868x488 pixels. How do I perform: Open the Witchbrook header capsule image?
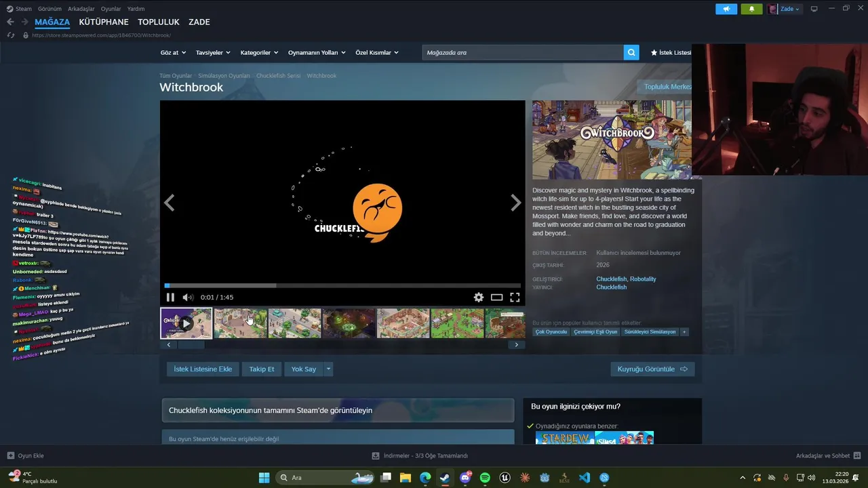pyautogui.click(x=612, y=140)
